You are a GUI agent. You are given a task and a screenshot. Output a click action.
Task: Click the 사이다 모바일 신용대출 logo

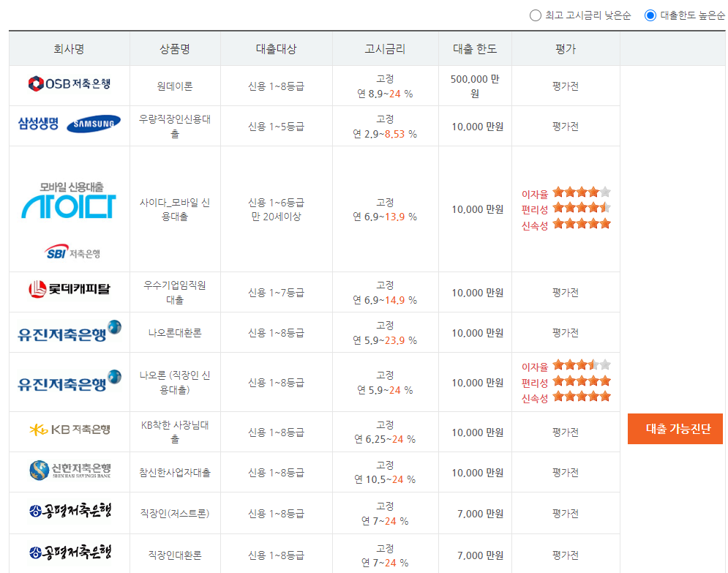pos(70,200)
